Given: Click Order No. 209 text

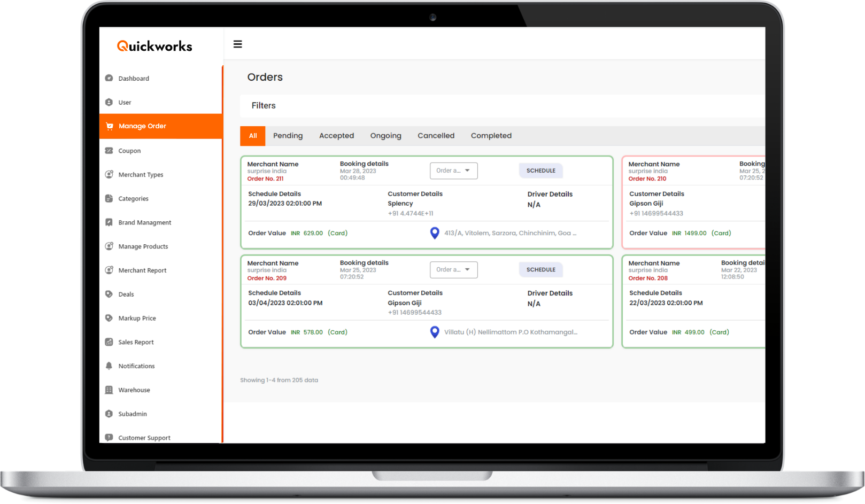Looking at the screenshot, I should pos(267,278).
